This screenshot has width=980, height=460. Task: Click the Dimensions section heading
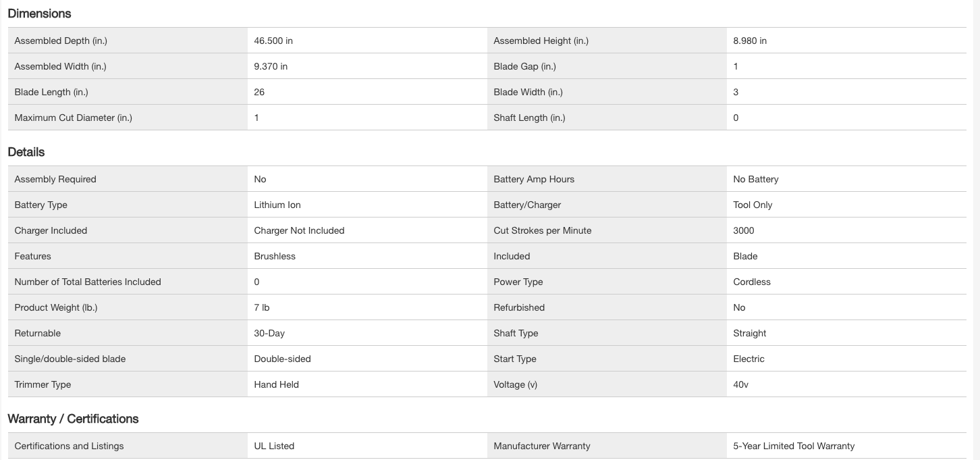pyautogui.click(x=39, y=14)
